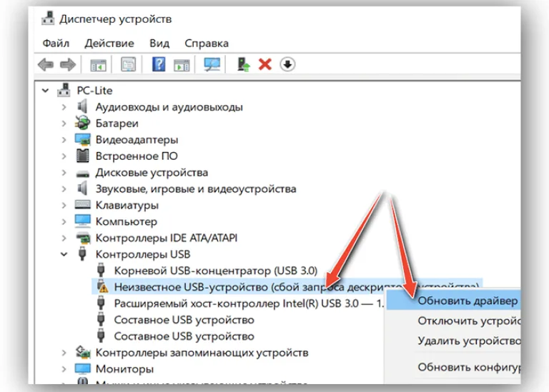The width and height of the screenshot is (549, 392).
Task: Click the Клавиатуры keyboard icon
Action: 83,204
